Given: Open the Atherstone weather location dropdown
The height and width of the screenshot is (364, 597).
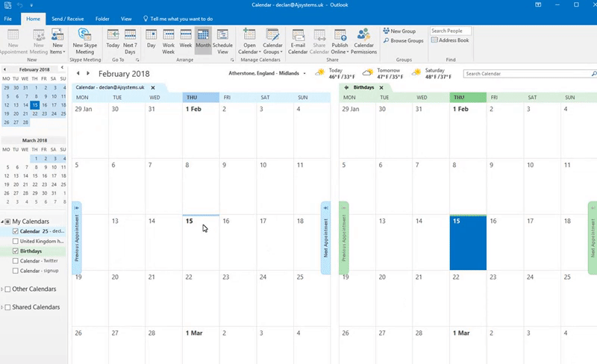Looking at the screenshot, I should coord(304,74).
